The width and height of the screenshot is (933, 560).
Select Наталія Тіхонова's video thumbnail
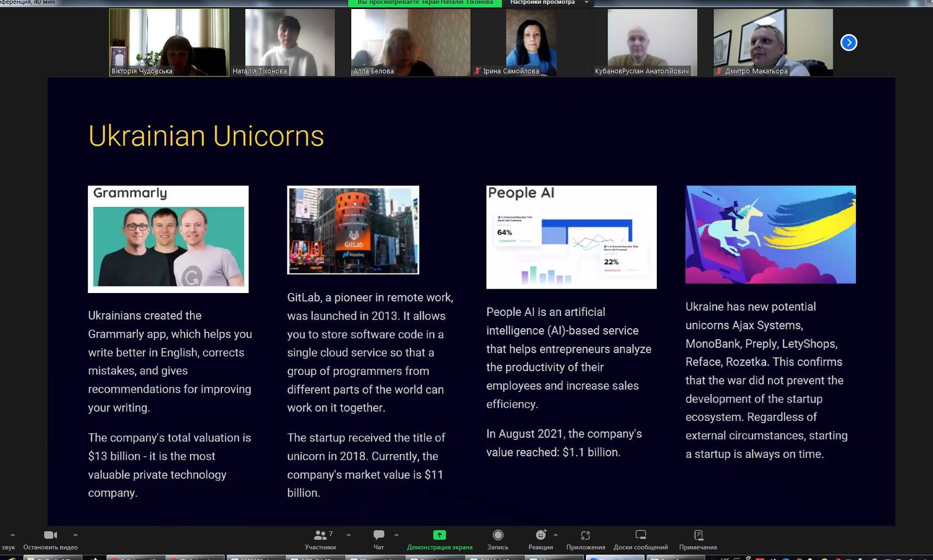(x=290, y=43)
